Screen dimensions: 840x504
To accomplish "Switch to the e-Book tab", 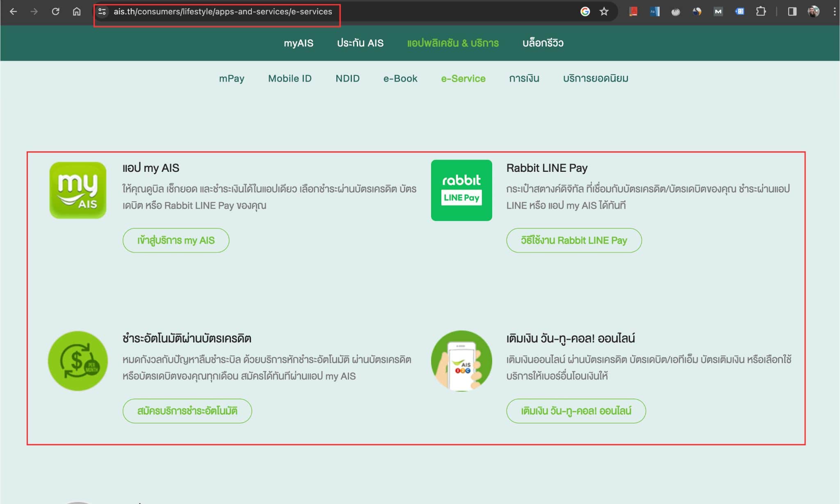I will [x=400, y=78].
